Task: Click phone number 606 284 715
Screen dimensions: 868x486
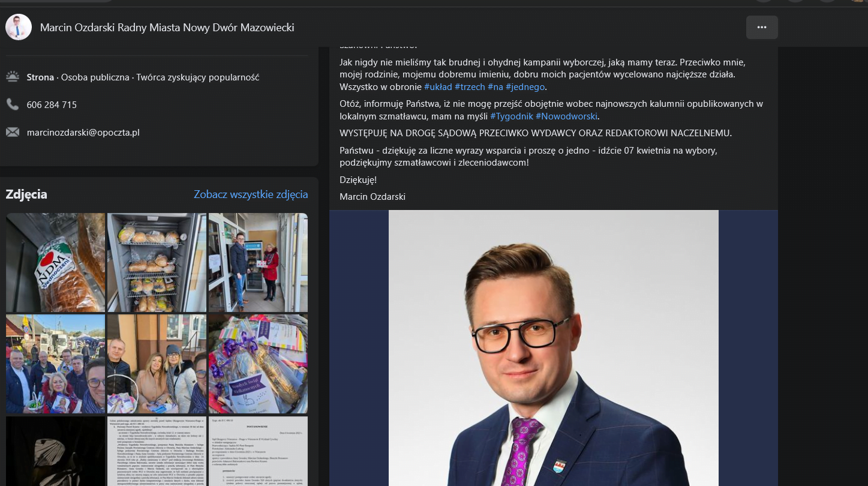Action: point(52,104)
